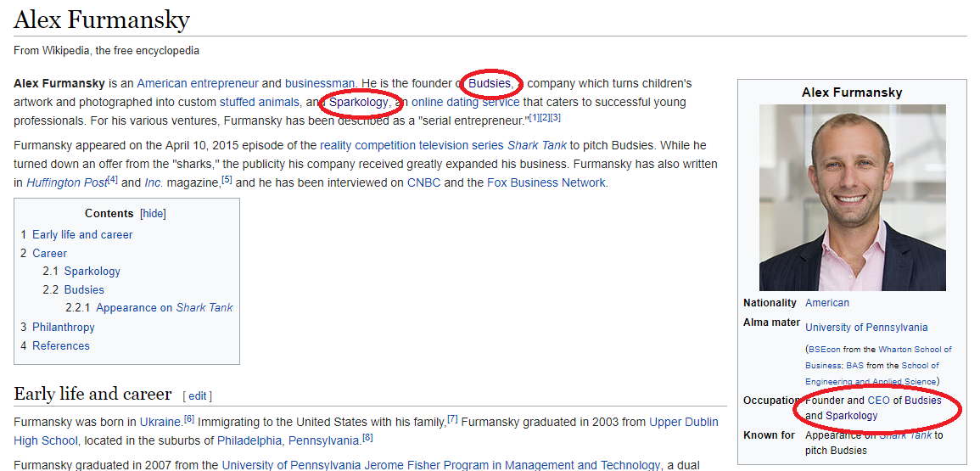Jump to citation [3] after 'serial entrepreneur'
Image resolution: width=980 pixels, height=471 pixels.
pyautogui.click(x=556, y=117)
